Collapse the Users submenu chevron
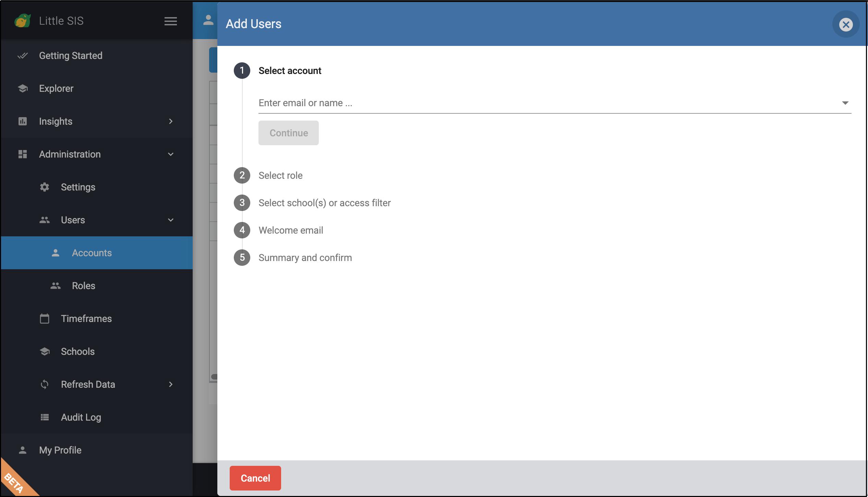 coord(171,220)
